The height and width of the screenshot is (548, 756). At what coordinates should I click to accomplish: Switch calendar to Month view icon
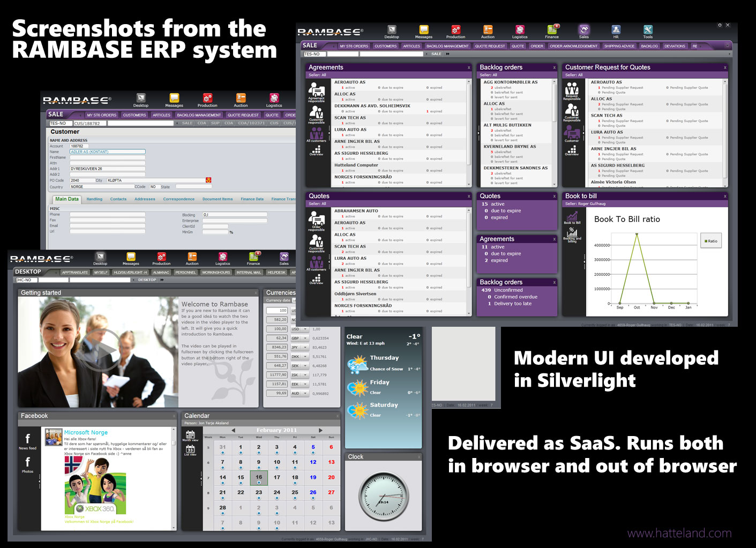pyautogui.click(x=190, y=436)
